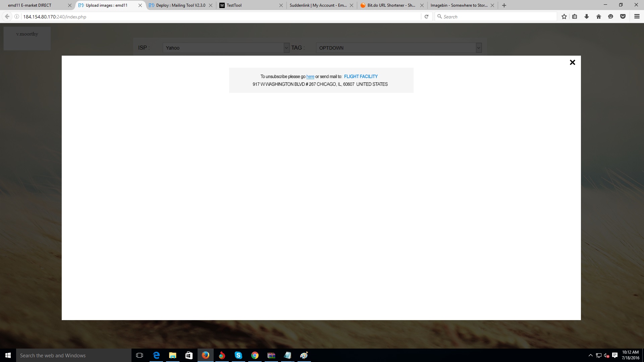Image resolution: width=644 pixels, height=362 pixels.
Task: Bookmark this page with star icon
Action: click(564, 16)
